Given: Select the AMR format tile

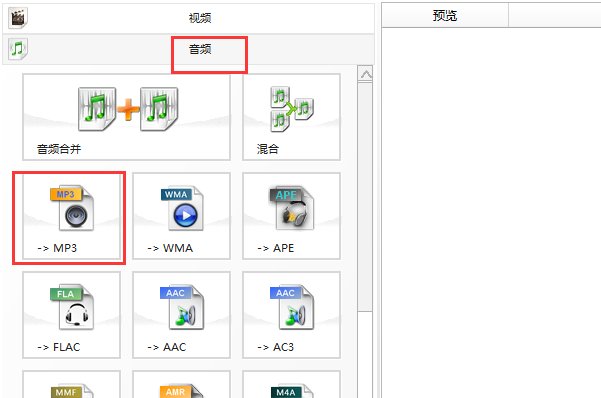Looking at the screenshot, I should (181, 384).
